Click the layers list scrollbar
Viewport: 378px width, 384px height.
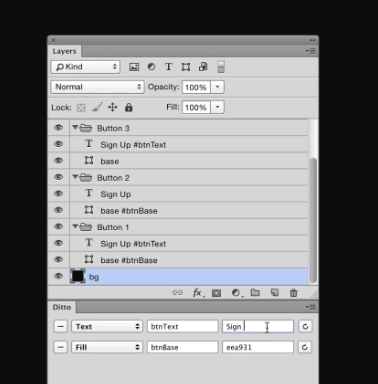(x=313, y=220)
